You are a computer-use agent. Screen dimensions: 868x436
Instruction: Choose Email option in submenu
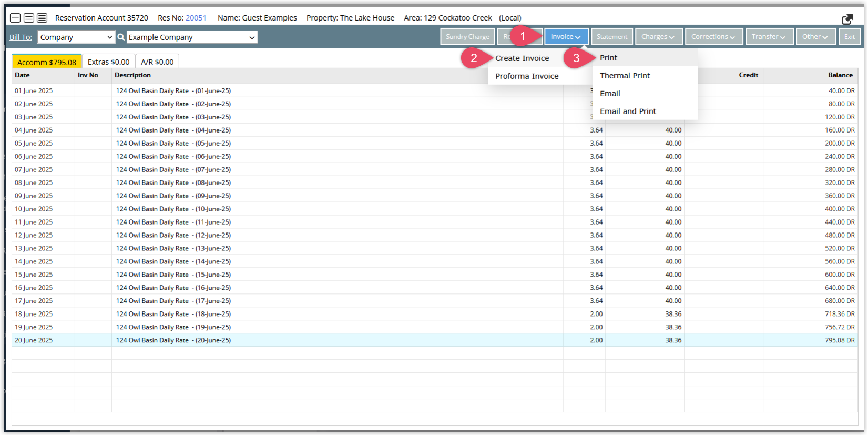click(645, 94)
